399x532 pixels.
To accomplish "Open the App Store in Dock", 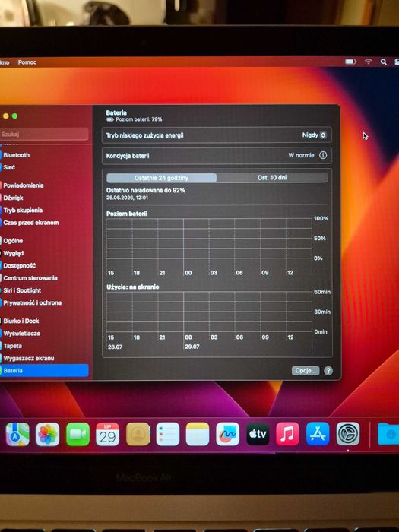I will coord(318,434).
